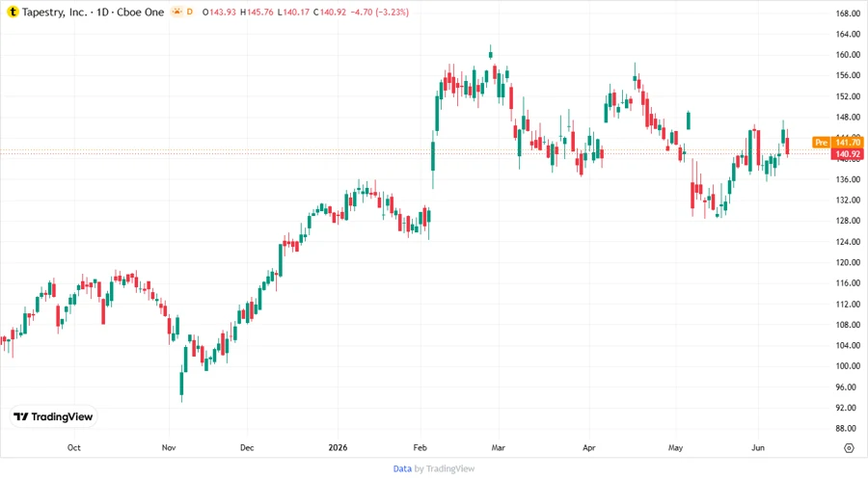Click the Nov time axis label
The height and width of the screenshot is (480, 868).
pyautogui.click(x=169, y=448)
